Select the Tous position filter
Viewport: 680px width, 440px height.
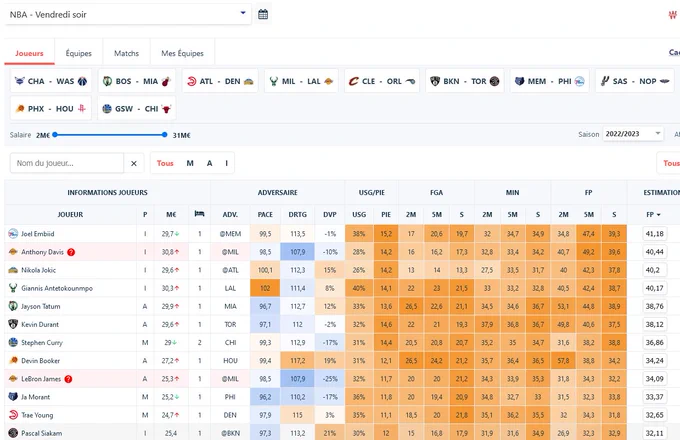[x=165, y=163]
